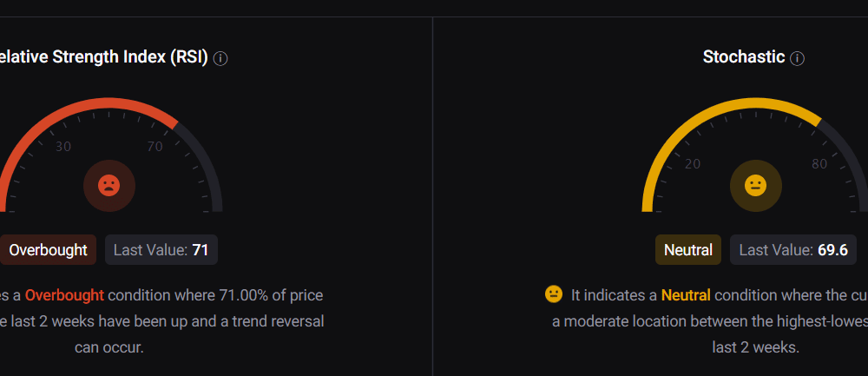Image resolution: width=868 pixels, height=376 pixels.
Task: Click the 70 mark on RSI gauge
Action: click(155, 147)
